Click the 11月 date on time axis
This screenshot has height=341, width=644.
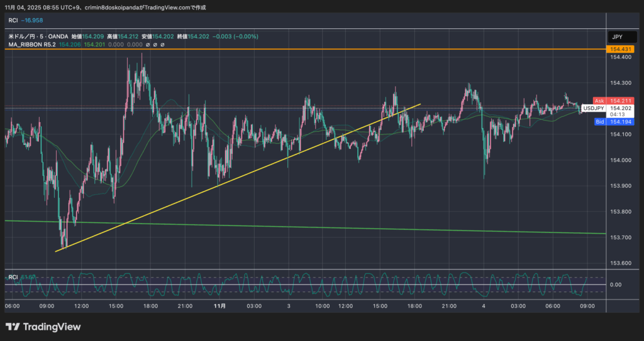(x=219, y=305)
